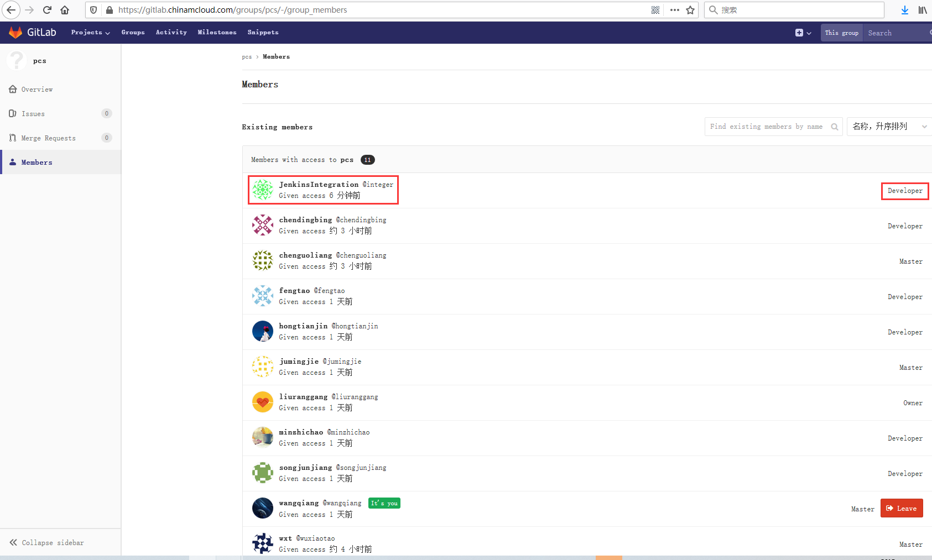Open Activity in the top navigation

click(x=171, y=33)
